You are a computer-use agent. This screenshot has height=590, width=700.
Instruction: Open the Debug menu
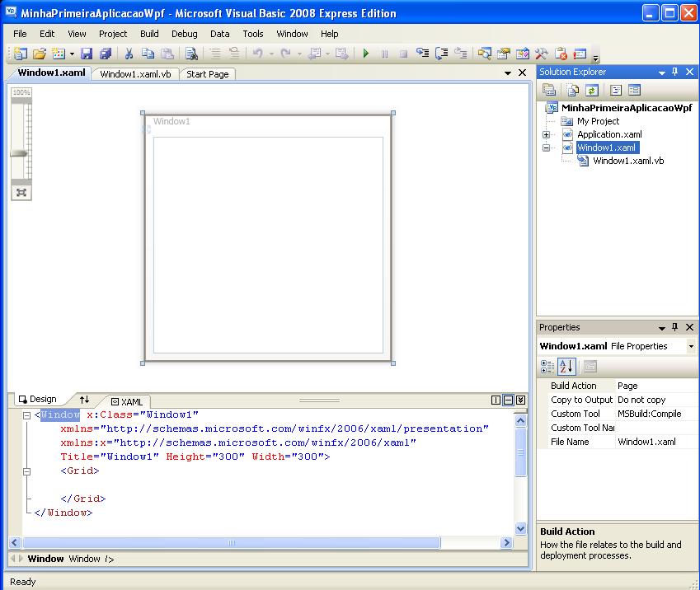[185, 34]
